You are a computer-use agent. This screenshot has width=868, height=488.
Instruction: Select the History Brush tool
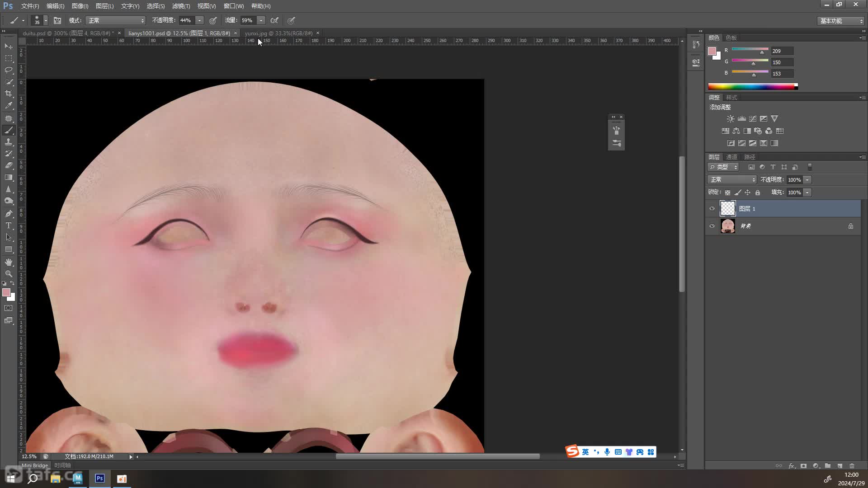9,154
